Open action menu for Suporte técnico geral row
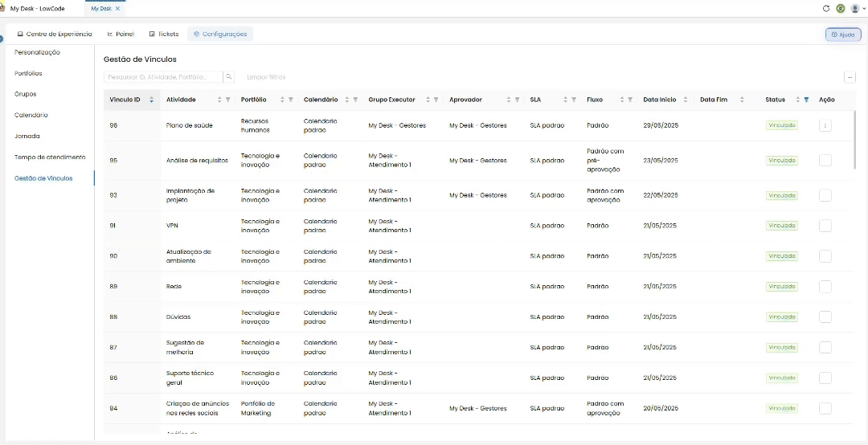Screen dimensions: 868x445 (x=825, y=378)
